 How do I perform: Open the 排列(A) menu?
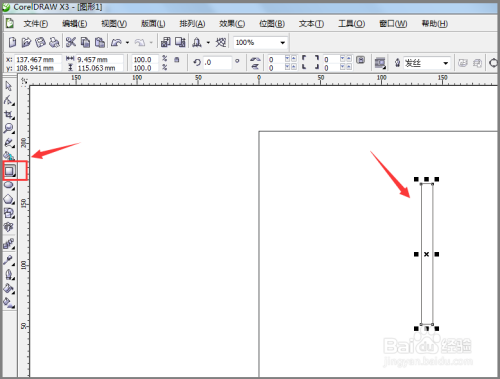[192, 24]
